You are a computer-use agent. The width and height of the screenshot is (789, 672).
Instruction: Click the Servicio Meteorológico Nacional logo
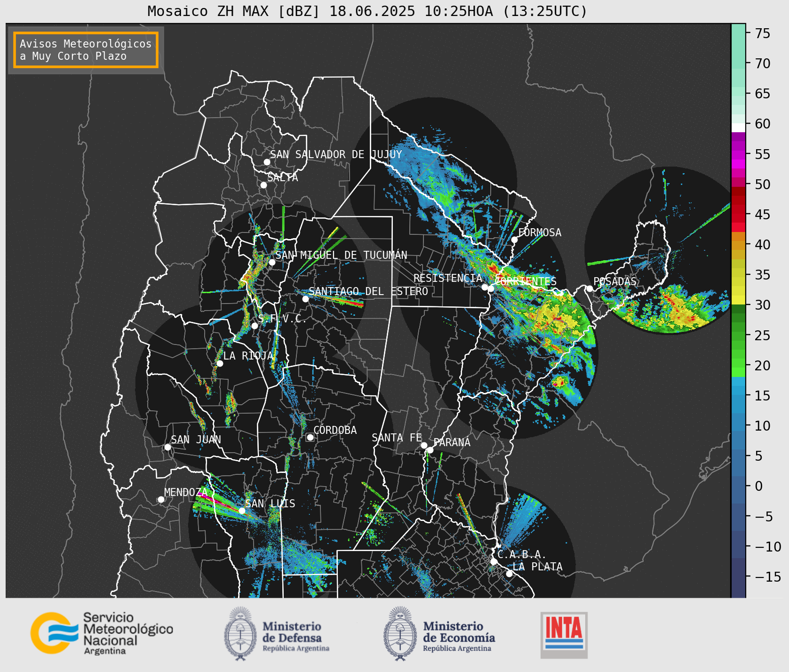102,633
